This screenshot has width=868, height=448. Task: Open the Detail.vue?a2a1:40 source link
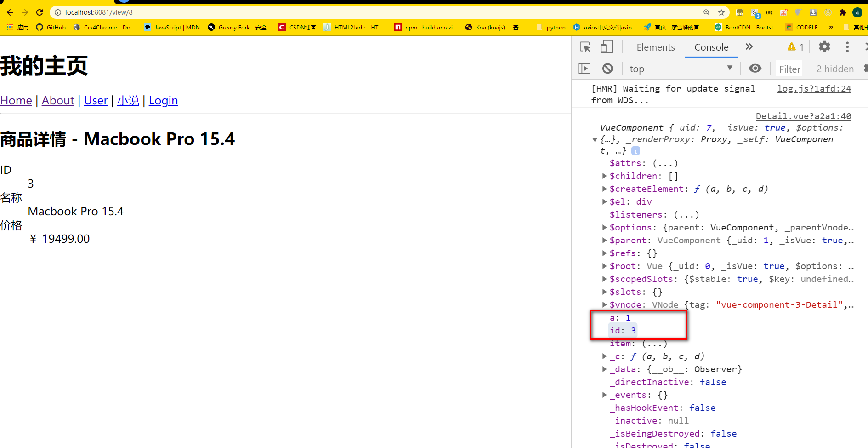point(803,116)
